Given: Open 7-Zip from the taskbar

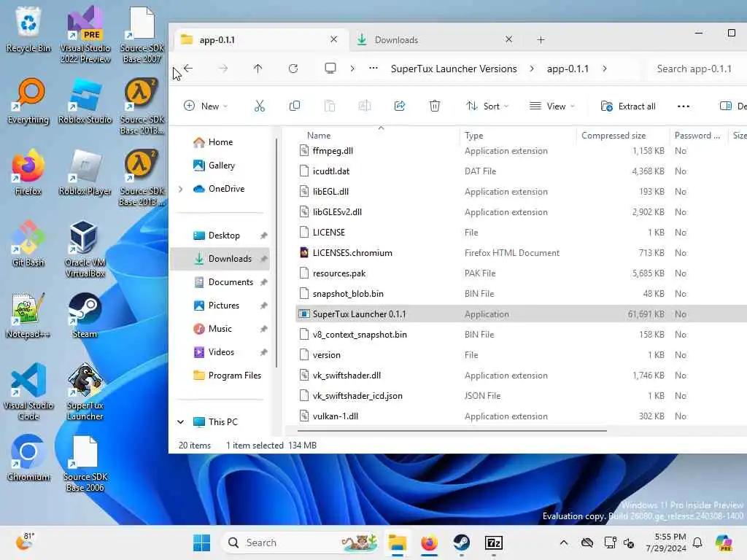Looking at the screenshot, I should (x=494, y=542).
